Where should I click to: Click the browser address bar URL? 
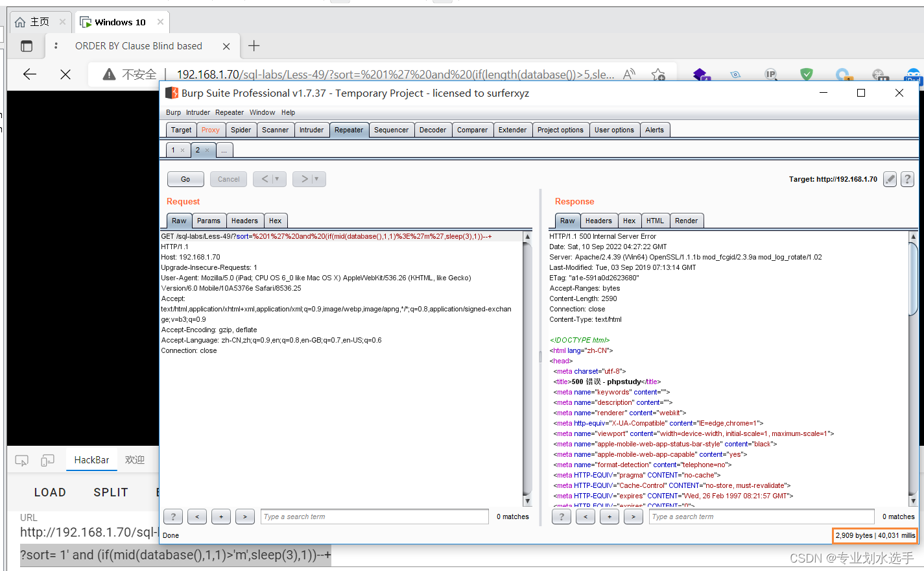tap(396, 75)
